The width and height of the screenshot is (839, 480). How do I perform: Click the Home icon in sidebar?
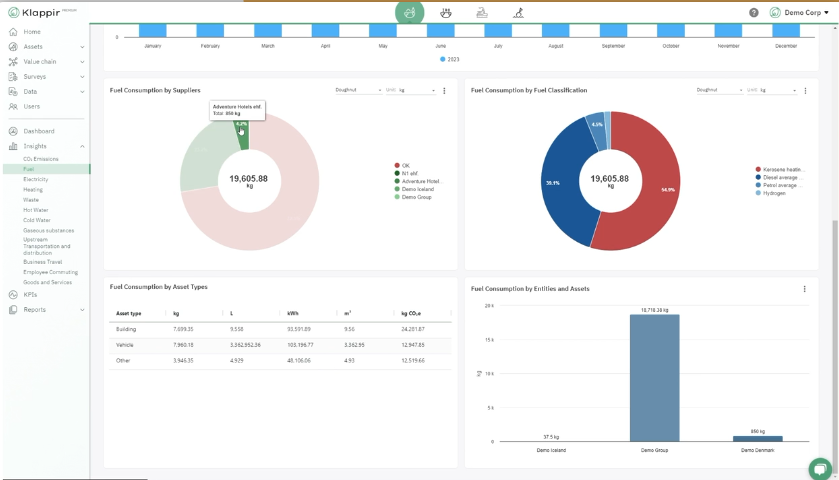point(13,32)
